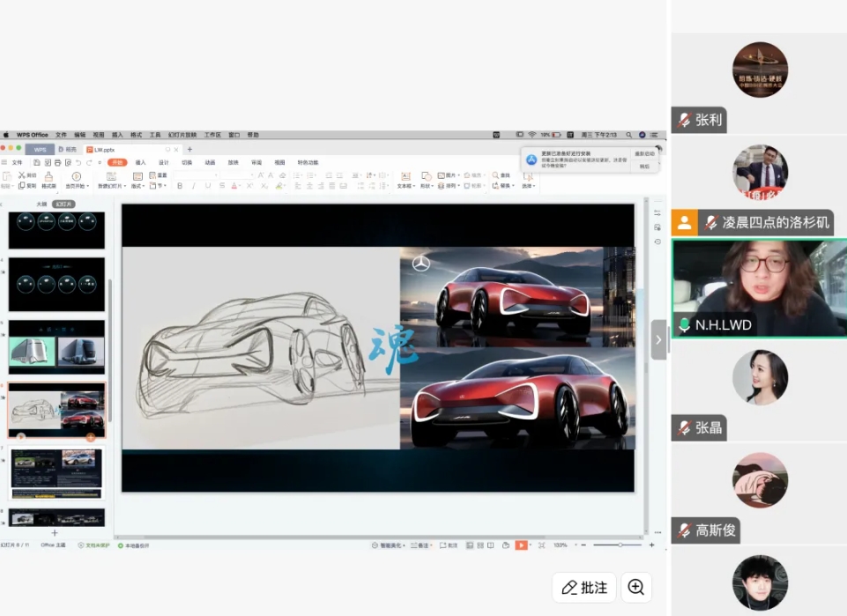Toggle italic text formatting
The width and height of the screenshot is (847, 616).
coord(193,186)
